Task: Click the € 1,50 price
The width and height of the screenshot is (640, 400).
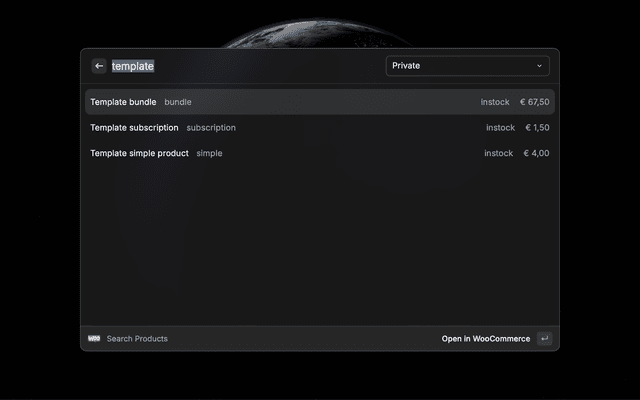Action: click(537, 128)
